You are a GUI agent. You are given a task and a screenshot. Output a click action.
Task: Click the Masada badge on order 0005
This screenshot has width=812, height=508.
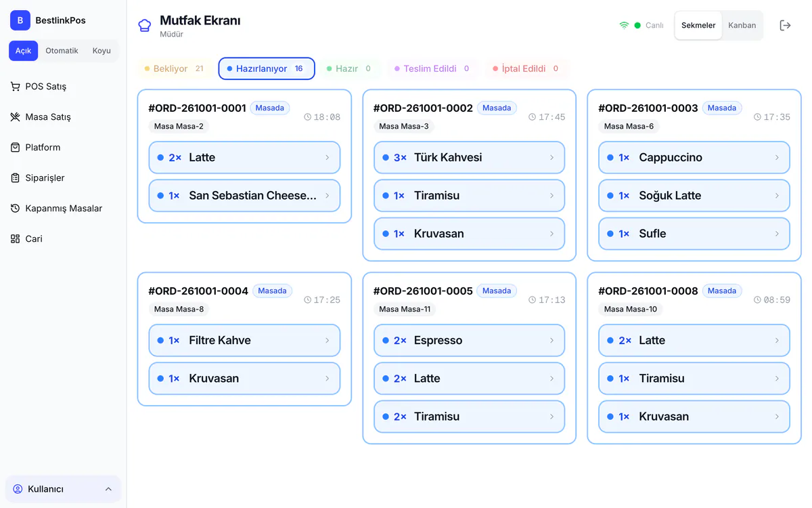point(497,291)
